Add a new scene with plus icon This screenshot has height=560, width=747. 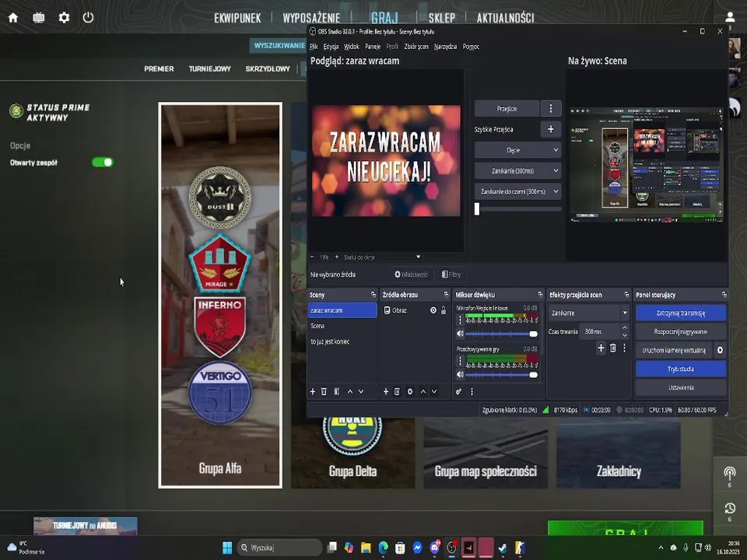313,391
